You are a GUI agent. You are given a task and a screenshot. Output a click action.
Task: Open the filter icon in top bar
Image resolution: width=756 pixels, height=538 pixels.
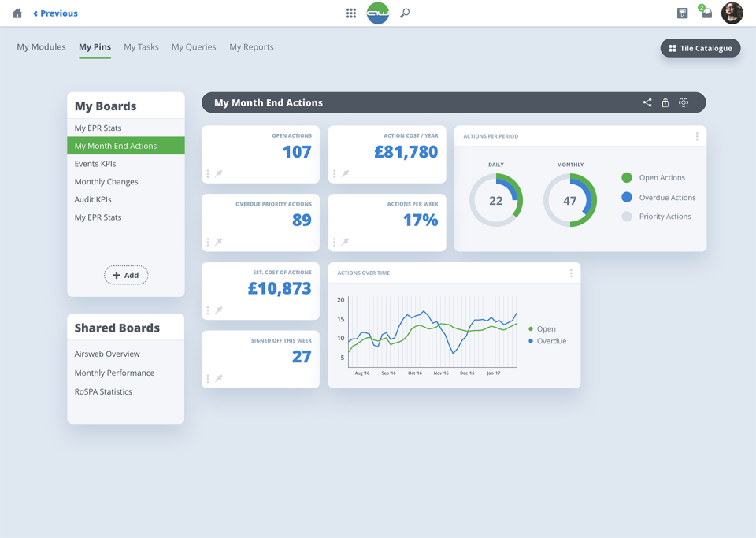682,13
